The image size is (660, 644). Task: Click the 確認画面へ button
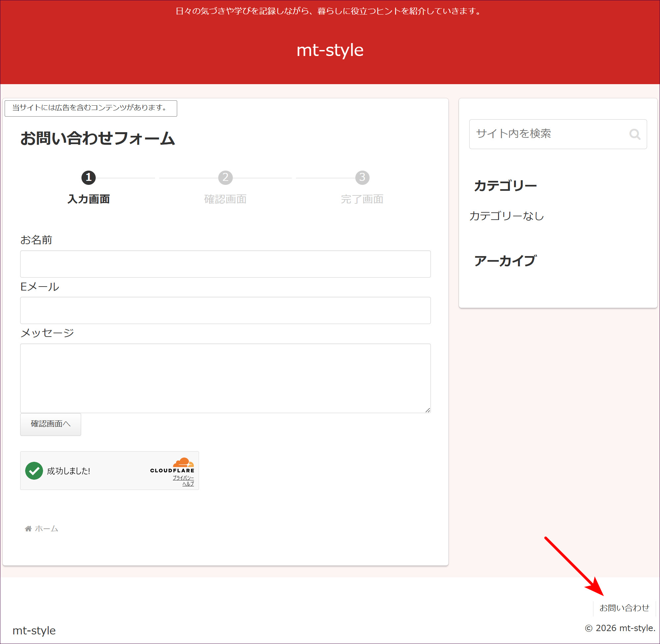[51, 424]
